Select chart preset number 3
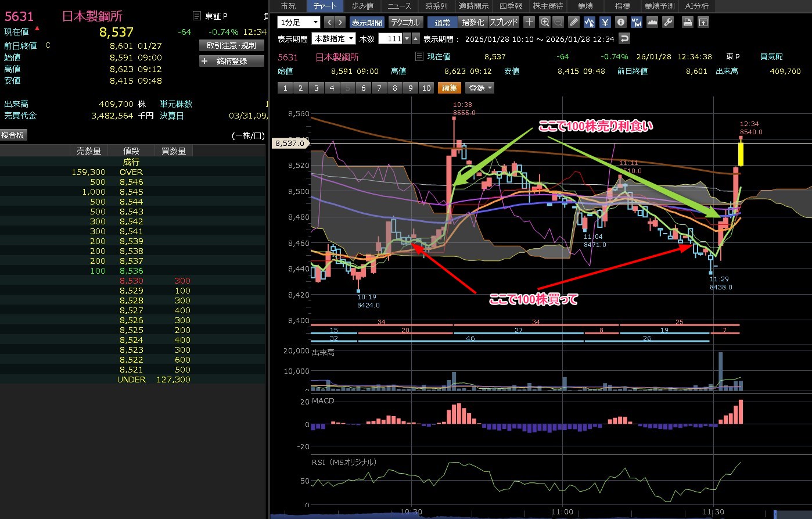This screenshot has width=812, height=519. tap(316, 88)
